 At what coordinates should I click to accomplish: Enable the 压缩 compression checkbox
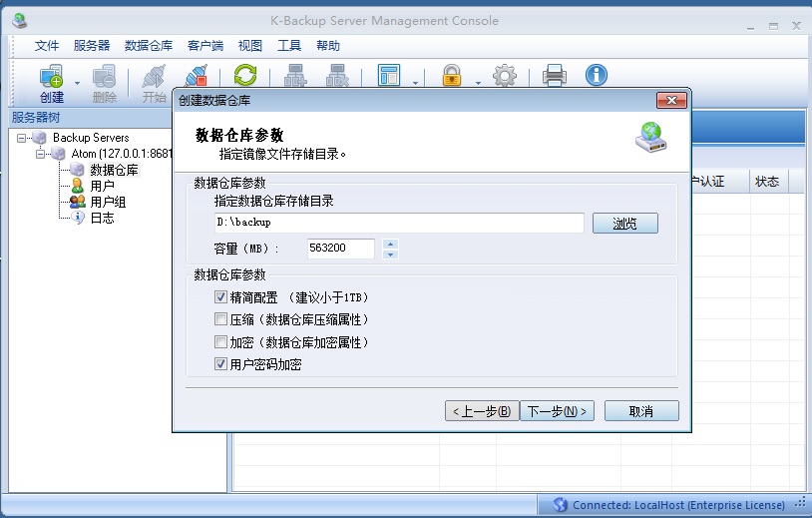point(220,320)
